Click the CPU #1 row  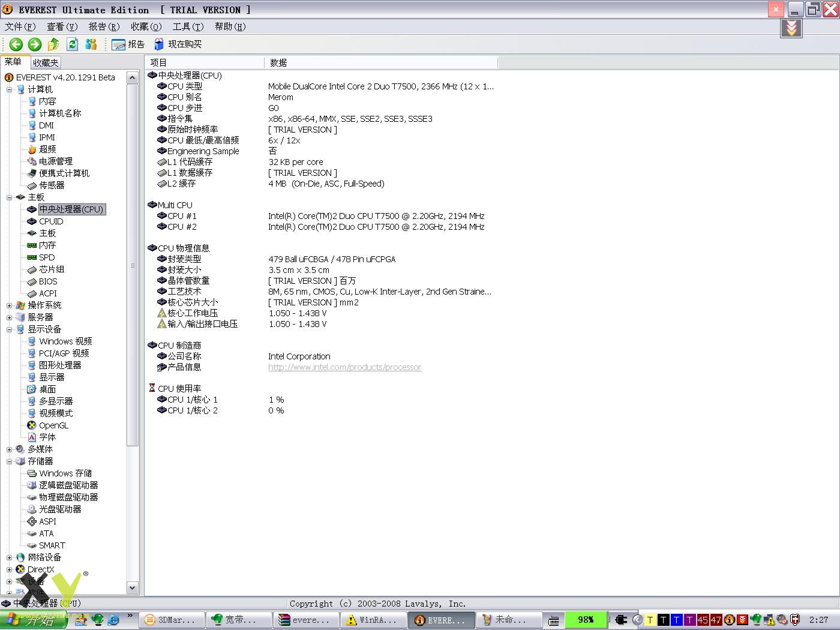pos(321,216)
